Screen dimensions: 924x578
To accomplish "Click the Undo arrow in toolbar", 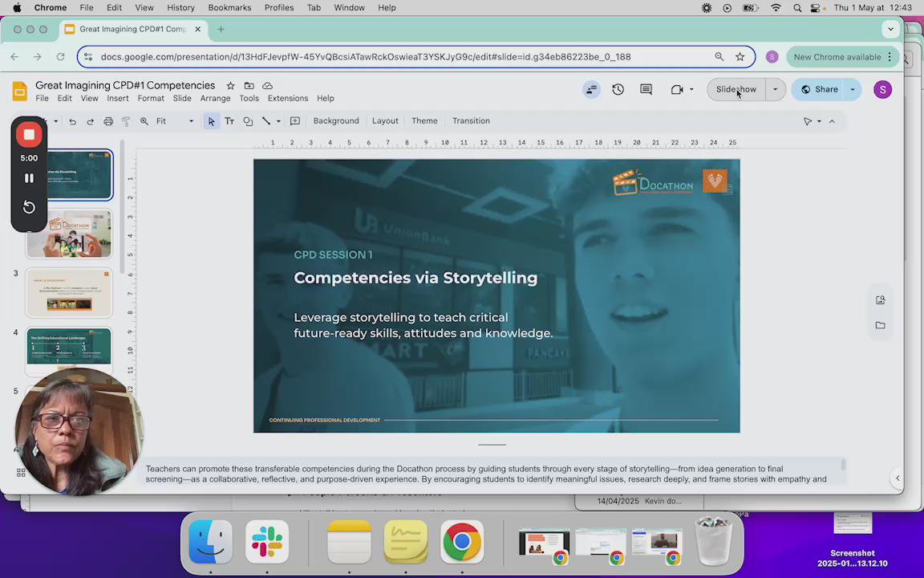I will pos(72,121).
